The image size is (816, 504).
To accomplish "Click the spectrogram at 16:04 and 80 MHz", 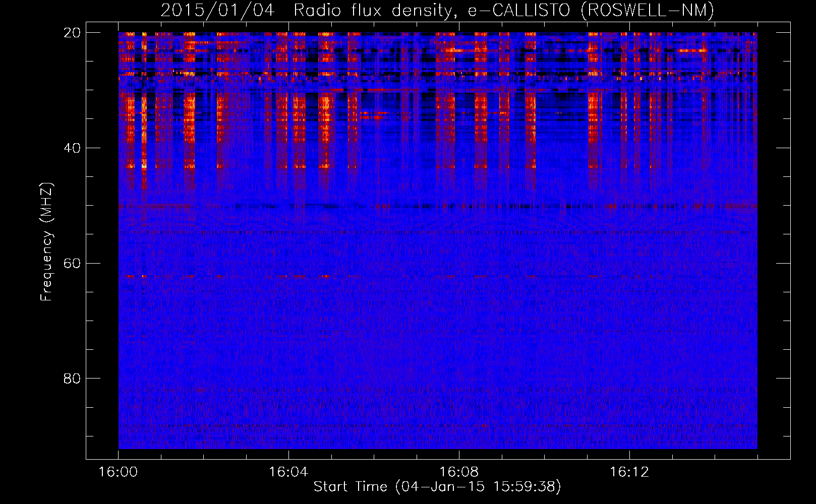I will 288,378.
